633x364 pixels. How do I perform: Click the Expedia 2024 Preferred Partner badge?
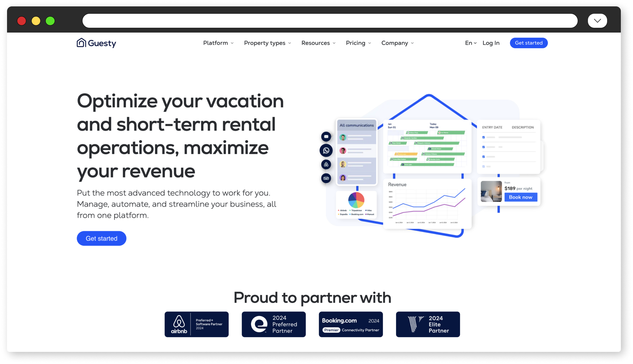tap(273, 323)
